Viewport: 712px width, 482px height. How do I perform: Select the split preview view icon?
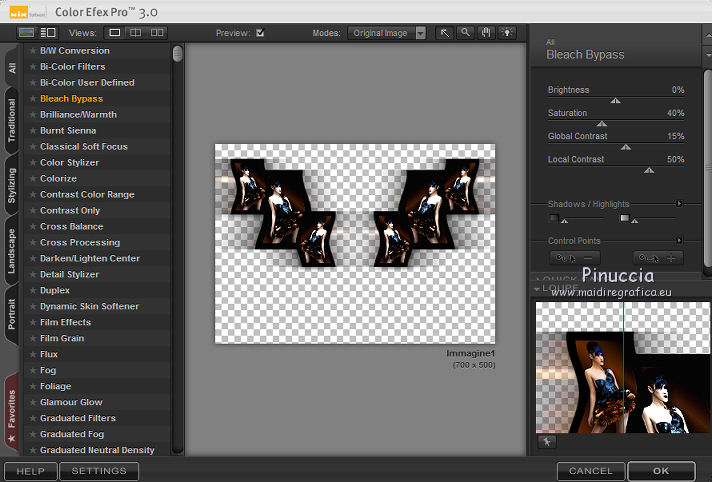point(135,33)
